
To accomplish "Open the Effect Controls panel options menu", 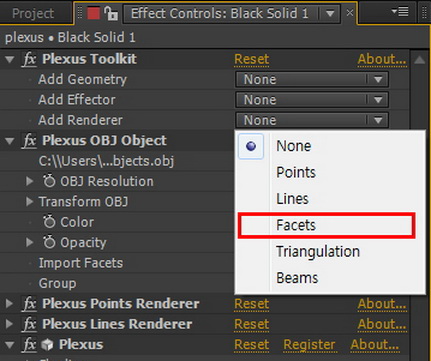I will [400, 12].
